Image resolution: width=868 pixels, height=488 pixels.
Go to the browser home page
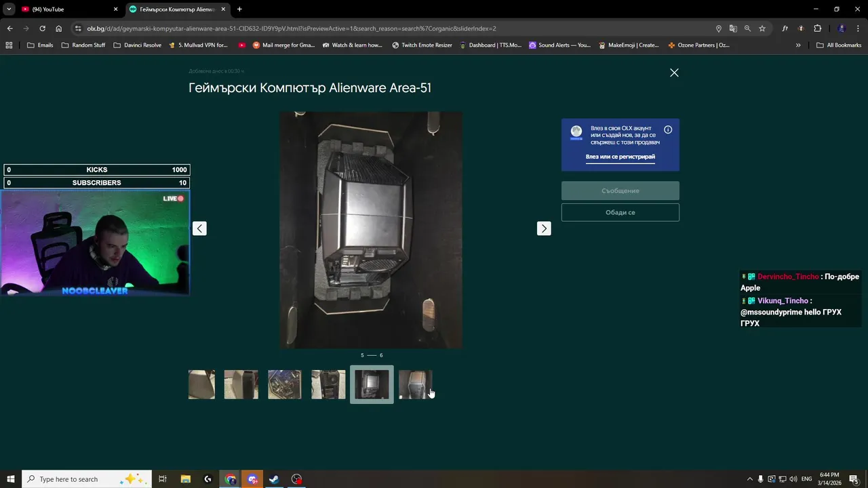click(x=58, y=28)
